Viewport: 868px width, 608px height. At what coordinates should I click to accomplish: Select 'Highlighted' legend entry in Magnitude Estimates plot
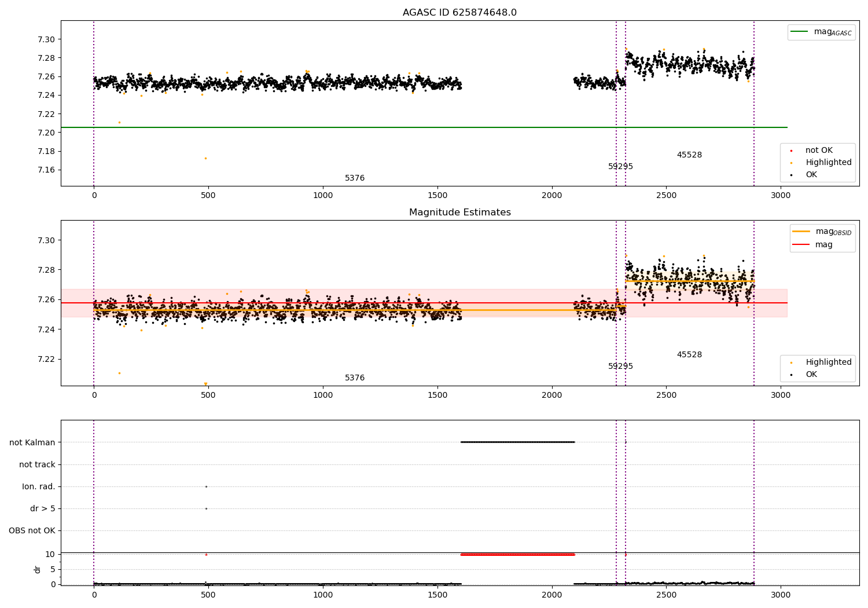(x=821, y=362)
